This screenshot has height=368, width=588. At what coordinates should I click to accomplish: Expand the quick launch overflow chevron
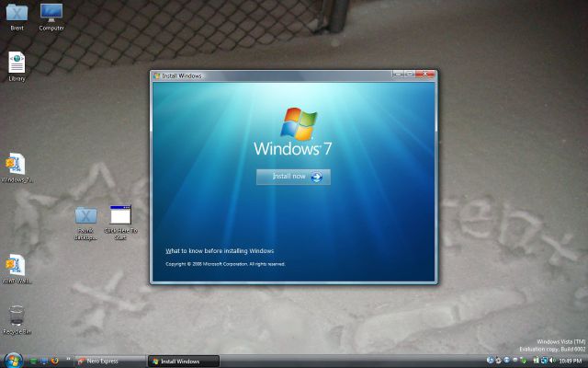[68, 359]
